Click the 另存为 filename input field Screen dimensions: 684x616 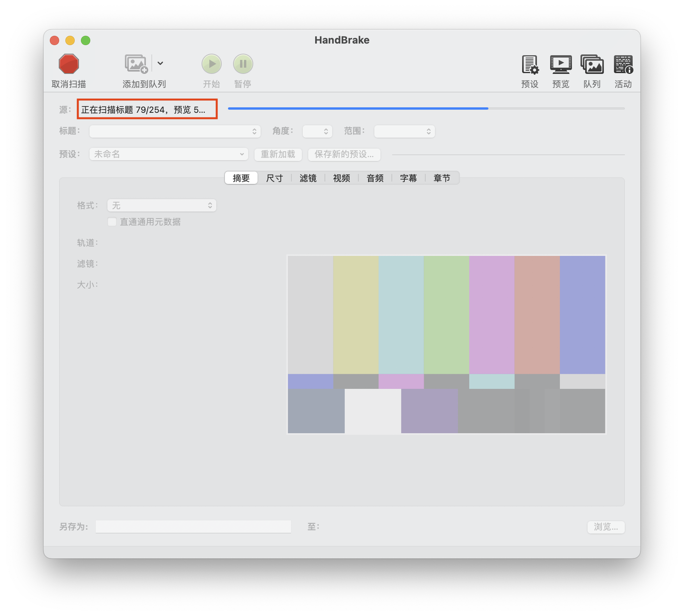[193, 526]
